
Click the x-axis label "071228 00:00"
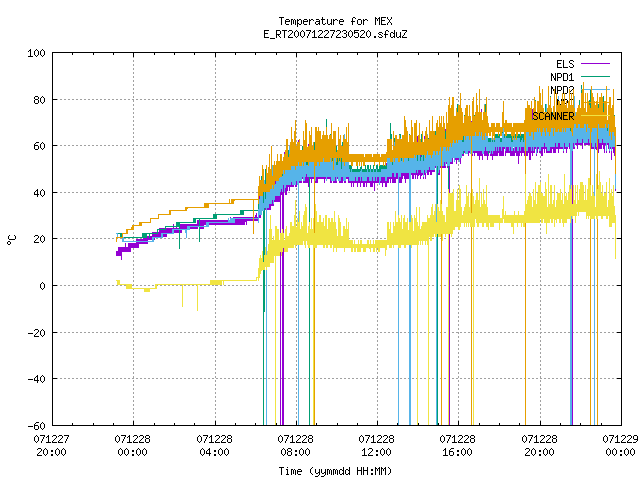pyautogui.click(x=132, y=446)
